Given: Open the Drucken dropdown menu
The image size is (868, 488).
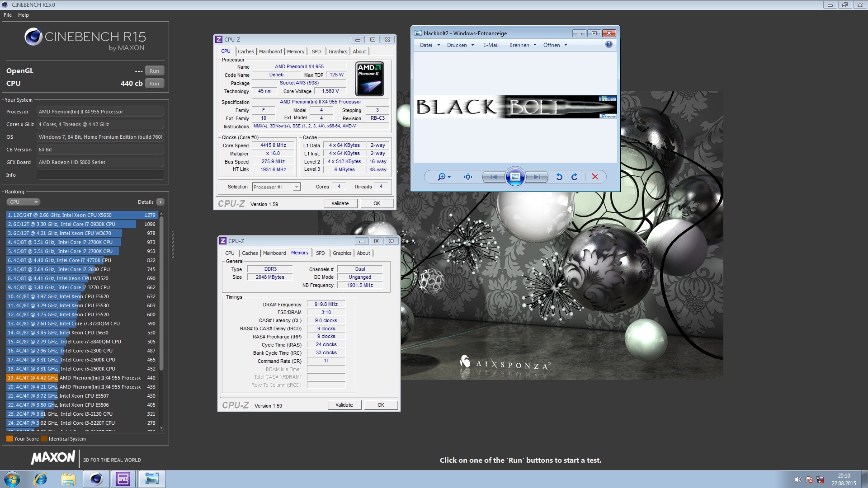Looking at the screenshot, I should [461, 45].
